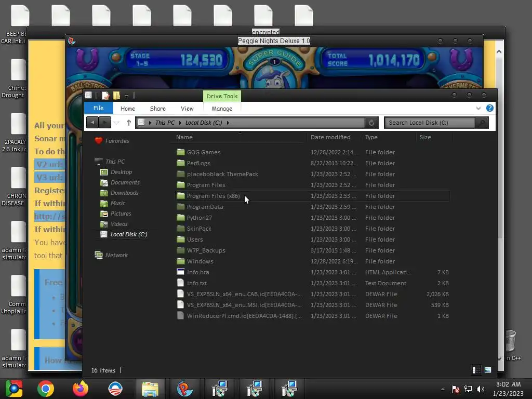Select the Program Files folder icon
This screenshot has height=399, width=532.
point(180,185)
